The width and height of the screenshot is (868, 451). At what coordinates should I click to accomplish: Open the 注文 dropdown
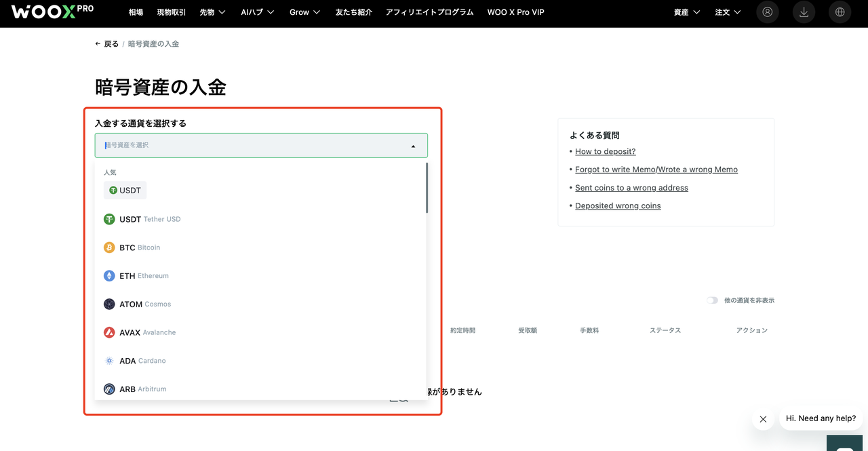pyautogui.click(x=728, y=12)
